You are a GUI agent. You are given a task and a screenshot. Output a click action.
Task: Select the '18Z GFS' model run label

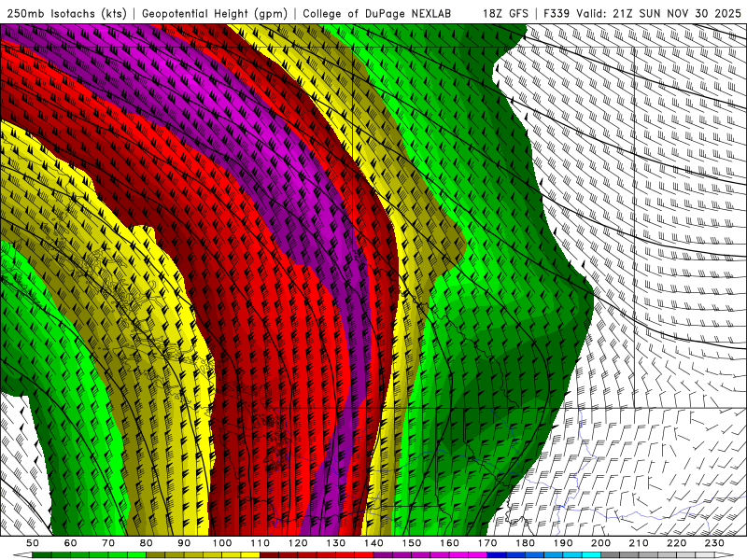click(505, 13)
